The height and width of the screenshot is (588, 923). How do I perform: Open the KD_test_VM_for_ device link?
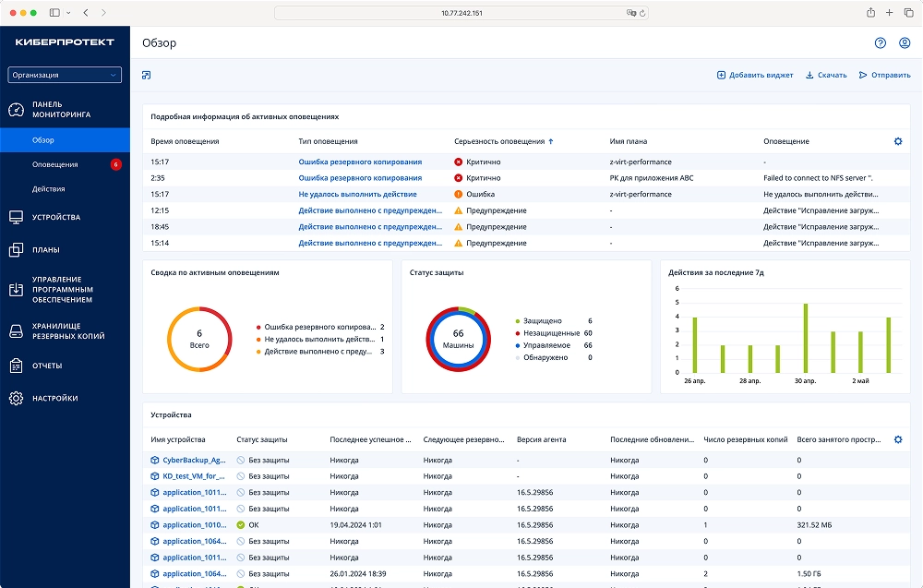(x=193, y=476)
